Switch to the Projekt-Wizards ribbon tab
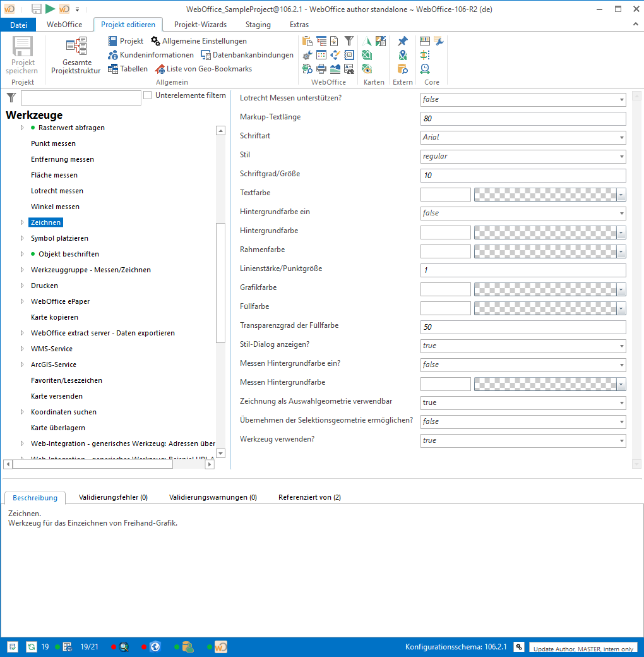 coord(200,25)
